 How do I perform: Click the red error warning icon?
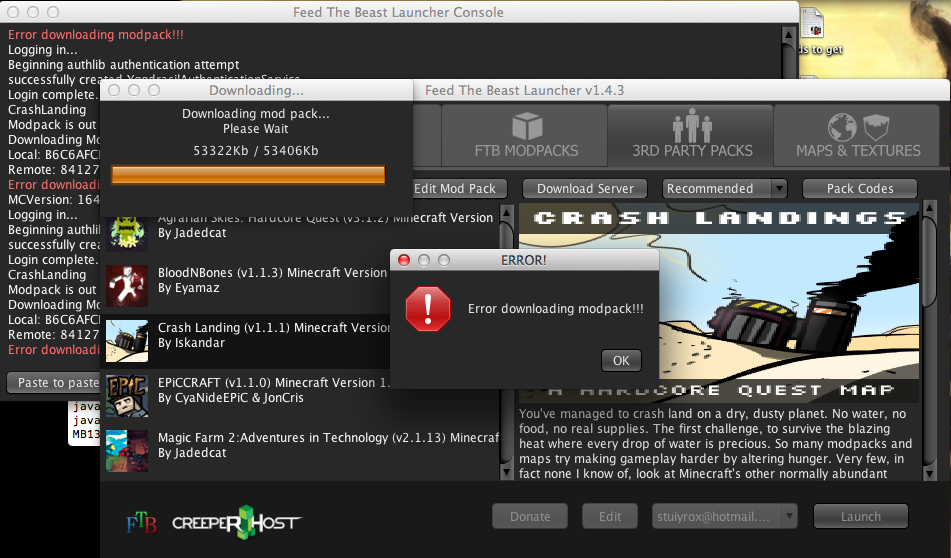(428, 309)
